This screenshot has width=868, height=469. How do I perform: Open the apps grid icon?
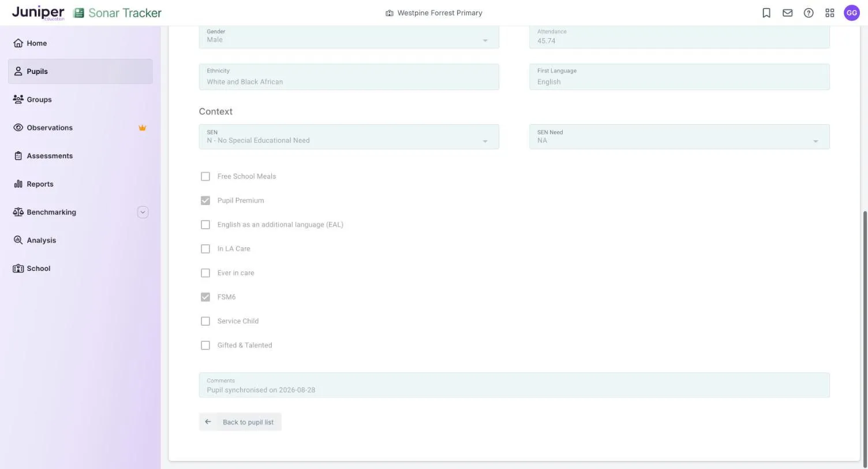click(830, 13)
